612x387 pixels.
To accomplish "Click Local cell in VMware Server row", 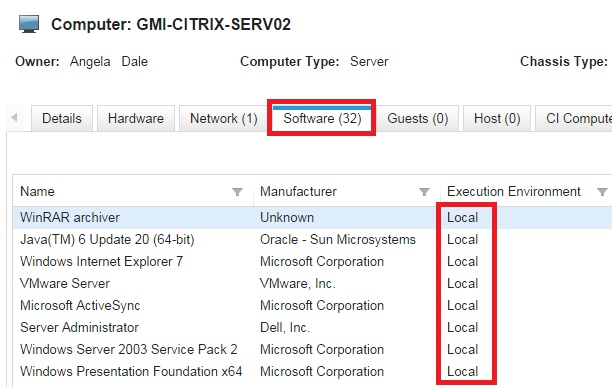I will 463,284.
